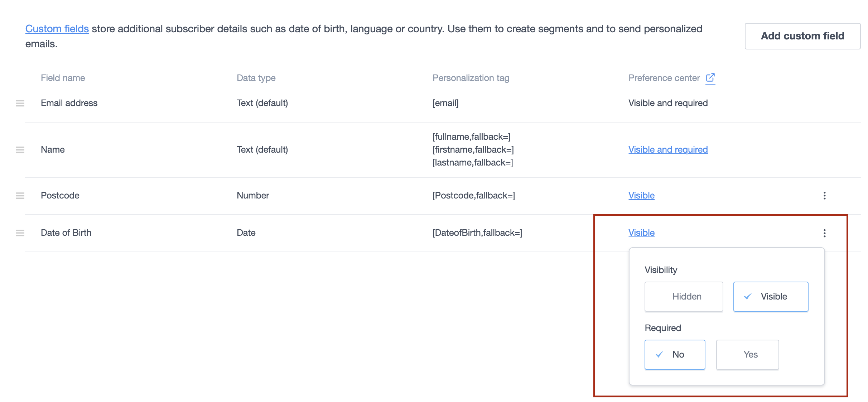Open the Visible link on the Postcode row
The height and width of the screenshot is (402, 868).
coord(641,196)
